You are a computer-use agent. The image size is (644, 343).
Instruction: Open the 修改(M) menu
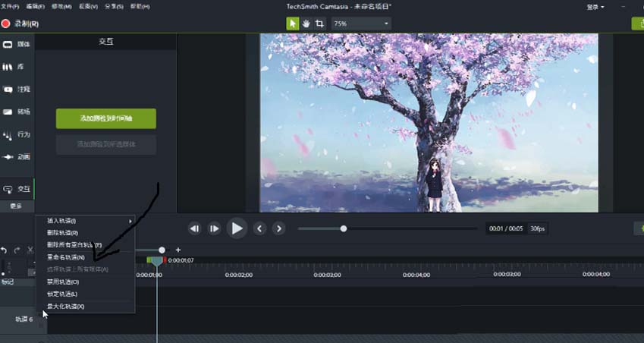point(61,7)
